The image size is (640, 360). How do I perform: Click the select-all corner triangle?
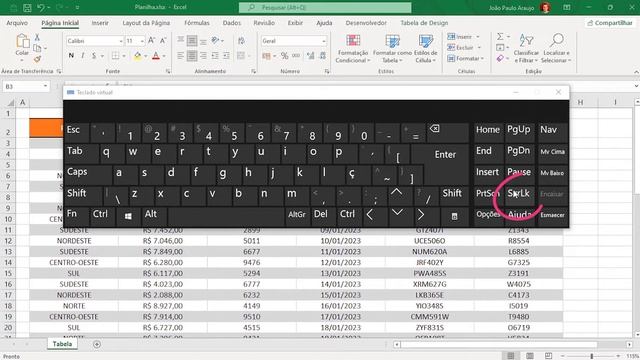[11, 102]
